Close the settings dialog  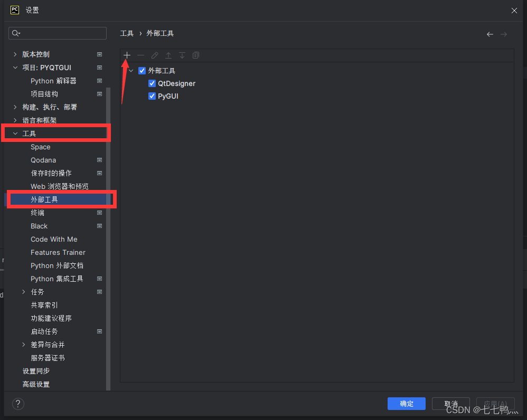(514, 11)
